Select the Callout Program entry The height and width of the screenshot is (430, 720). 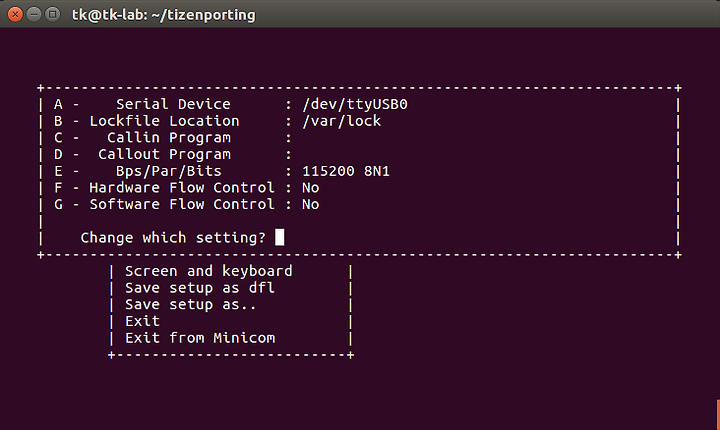coord(172,154)
